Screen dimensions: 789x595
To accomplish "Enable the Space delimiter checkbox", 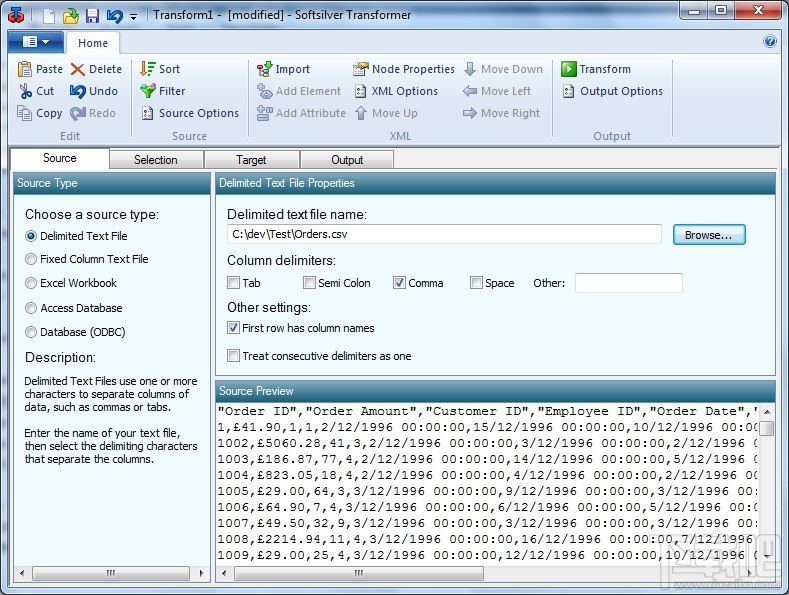I will point(476,283).
